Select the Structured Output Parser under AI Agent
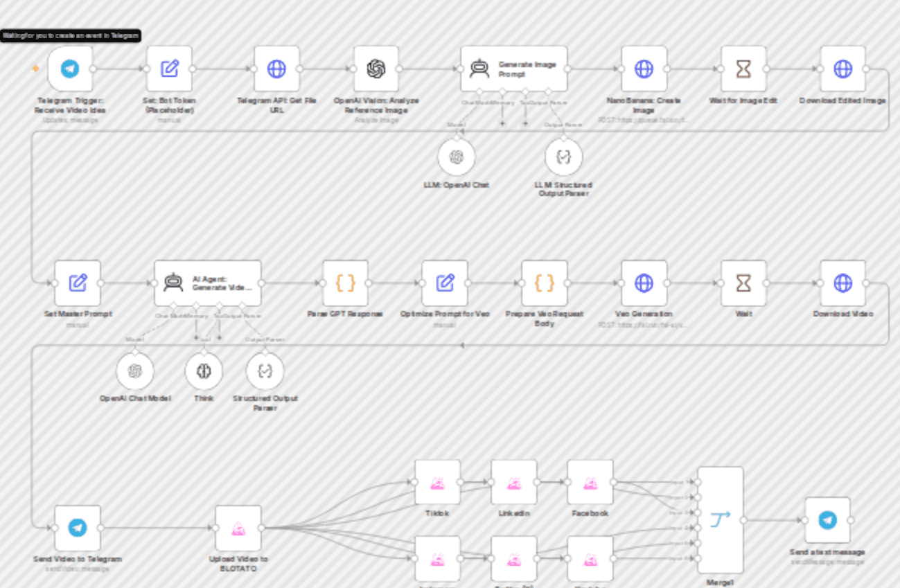 coord(265,371)
